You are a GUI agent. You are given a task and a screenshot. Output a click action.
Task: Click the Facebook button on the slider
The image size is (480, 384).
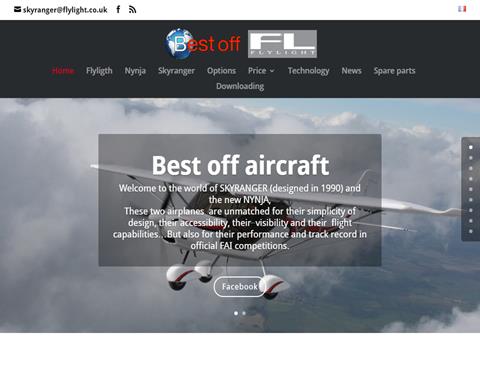[240, 287]
